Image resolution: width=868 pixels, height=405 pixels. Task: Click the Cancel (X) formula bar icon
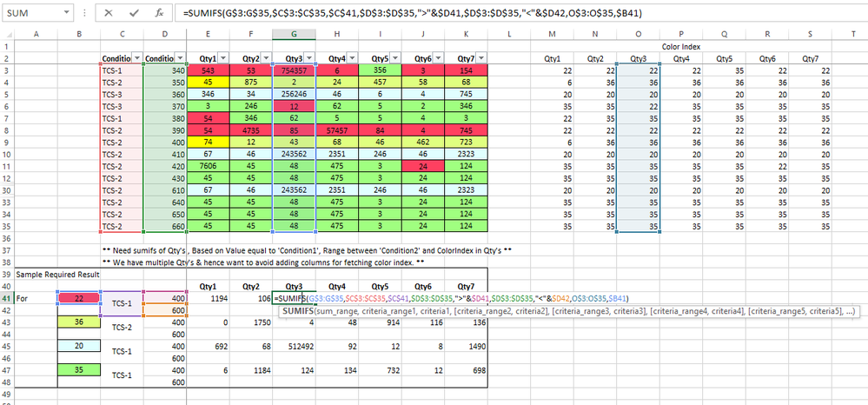(108, 12)
